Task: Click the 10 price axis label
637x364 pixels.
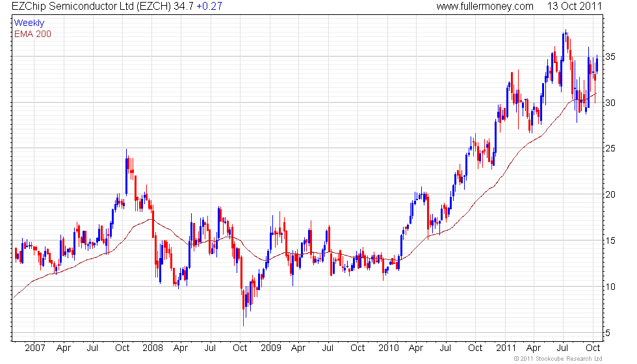Action: point(610,287)
